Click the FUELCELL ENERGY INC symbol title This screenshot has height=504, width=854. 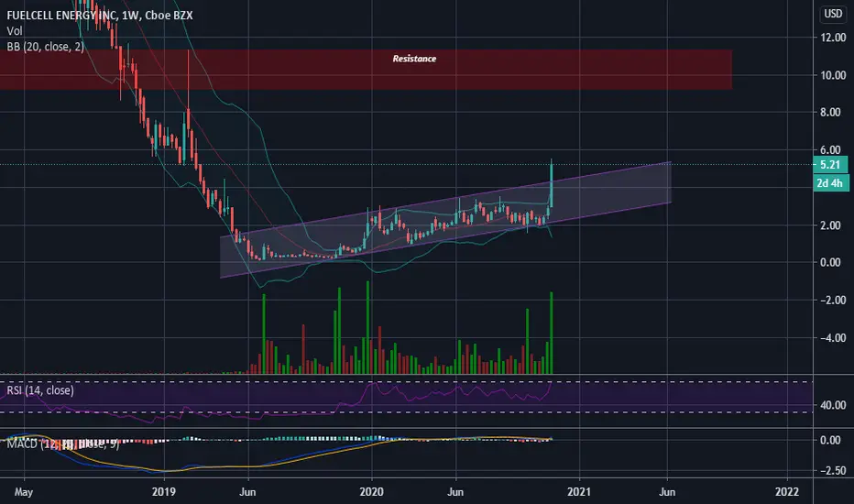tap(100, 16)
